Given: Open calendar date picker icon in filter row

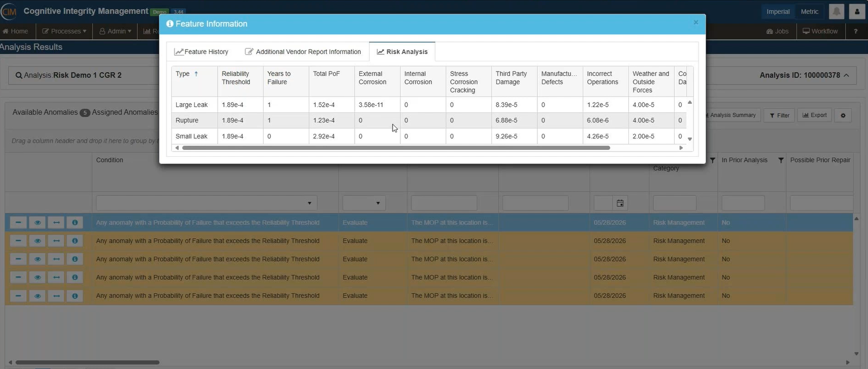Looking at the screenshot, I should point(620,203).
